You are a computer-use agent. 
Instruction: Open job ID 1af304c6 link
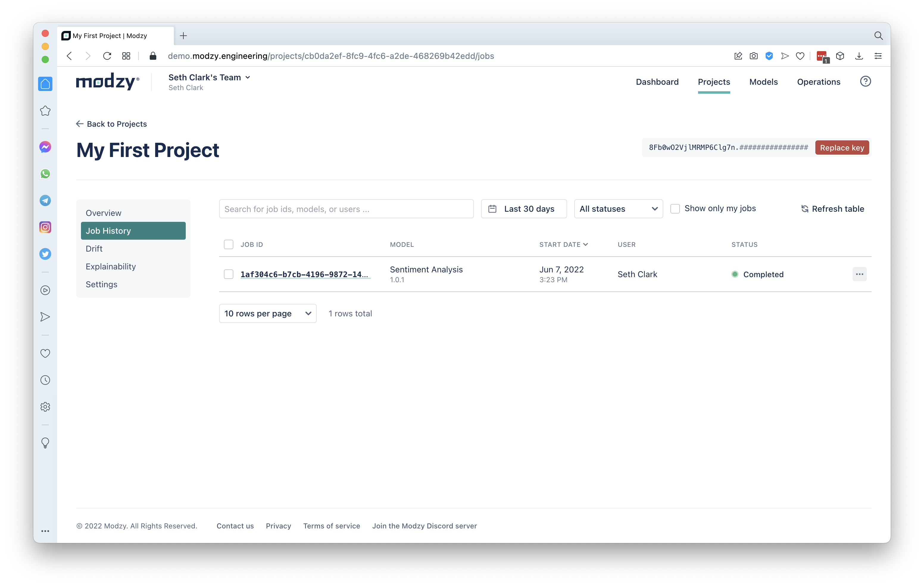304,274
